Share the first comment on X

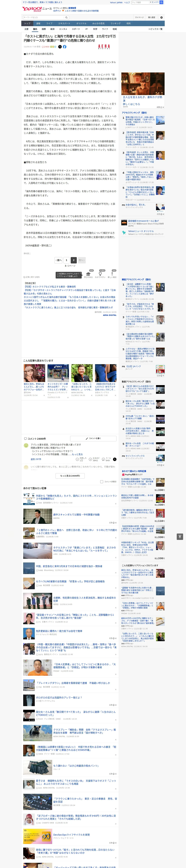coord(115,459)
